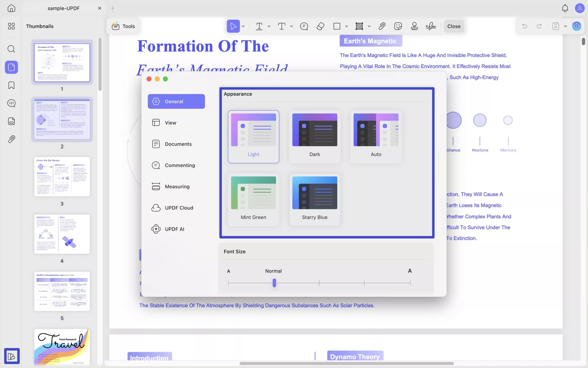This screenshot has height=368, width=588.
Task: Open the grid apps icon in sidebar
Action: (x=11, y=26)
